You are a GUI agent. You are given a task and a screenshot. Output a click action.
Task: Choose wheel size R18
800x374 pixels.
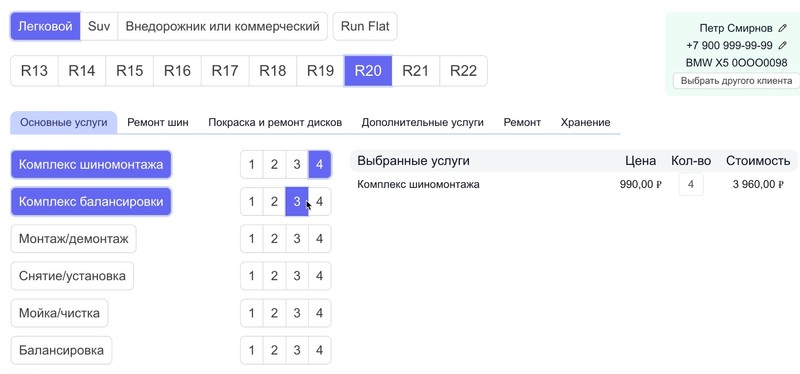click(272, 71)
